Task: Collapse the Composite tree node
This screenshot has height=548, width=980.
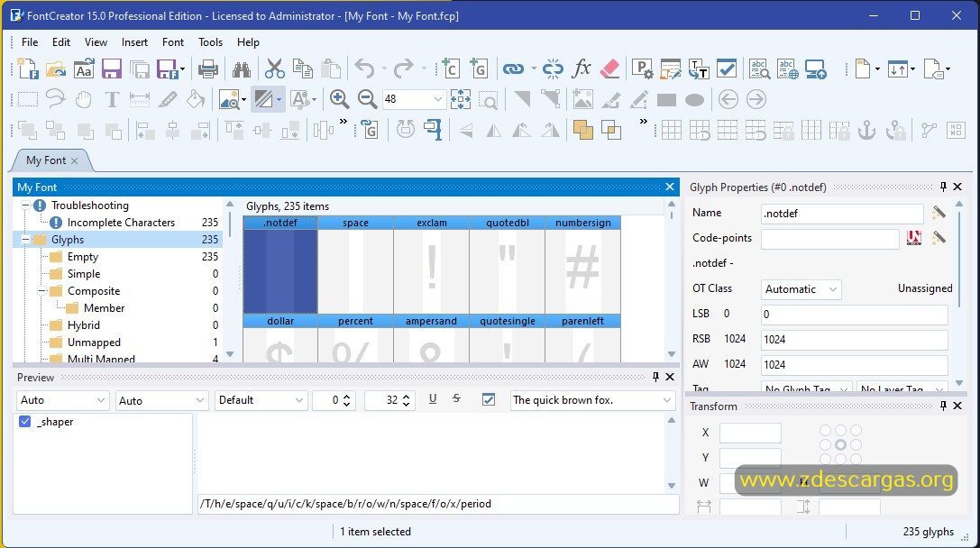Action: (x=41, y=290)
